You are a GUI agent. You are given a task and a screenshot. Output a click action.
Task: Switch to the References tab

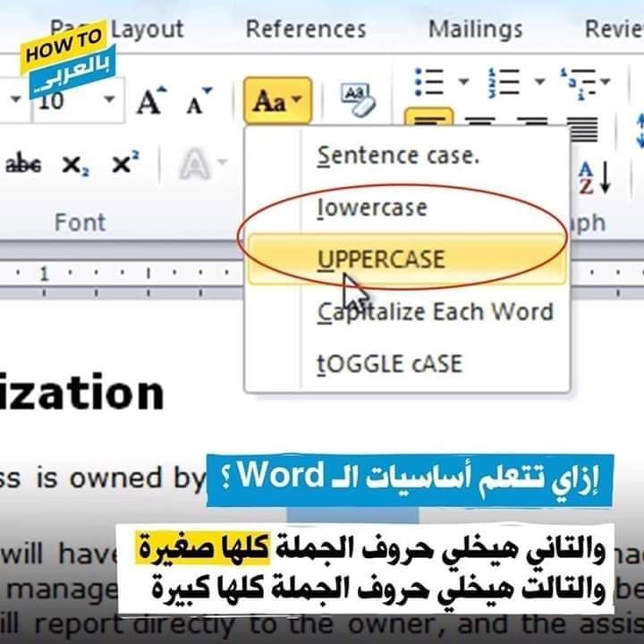pyautogui.click(x=306, y=29)
